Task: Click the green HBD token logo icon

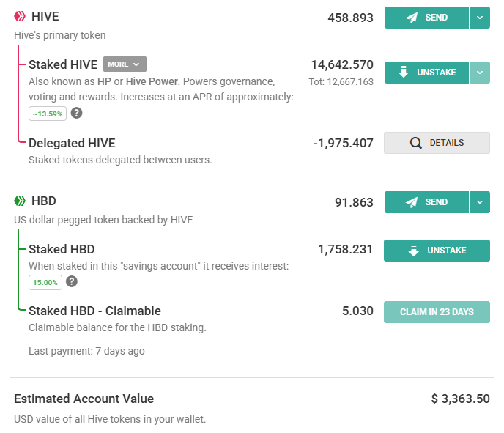Action: point(21,201)
